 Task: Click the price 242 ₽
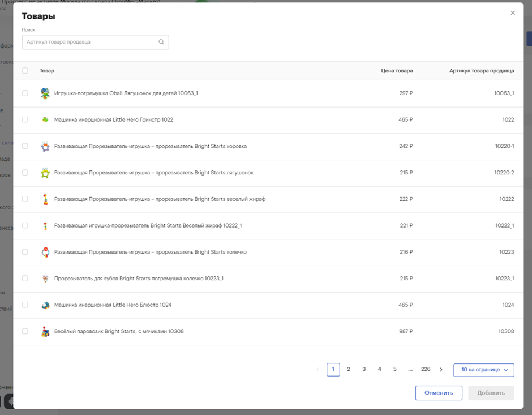click(x=406, y=146)
